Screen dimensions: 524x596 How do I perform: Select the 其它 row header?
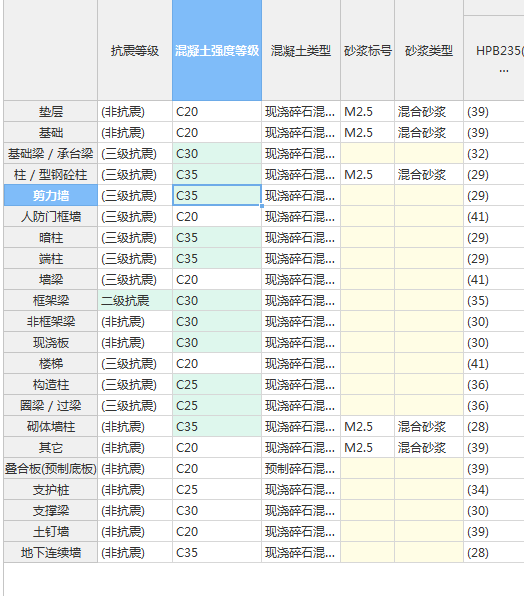pos(51,447)
